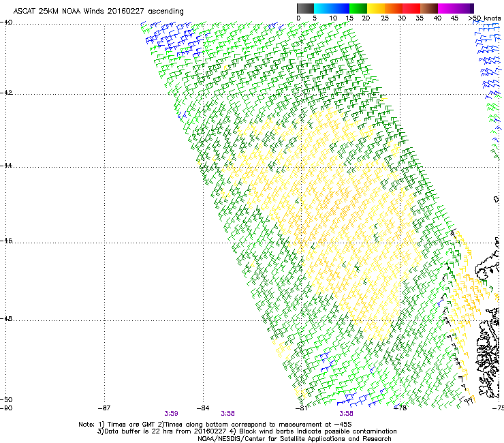This screenshot has width=504, height=443.
Task: Click the latitude label '-46'
Action: (6, 241)
